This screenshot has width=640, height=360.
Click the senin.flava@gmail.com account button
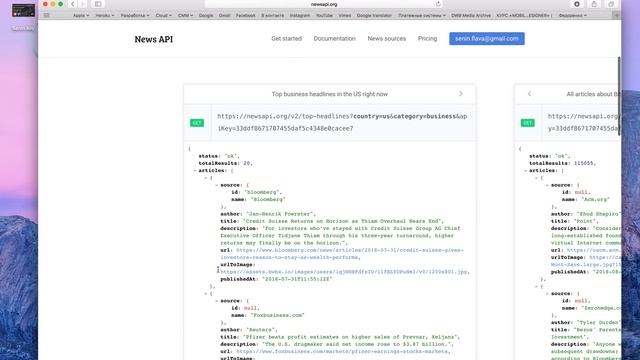(487, 39)
